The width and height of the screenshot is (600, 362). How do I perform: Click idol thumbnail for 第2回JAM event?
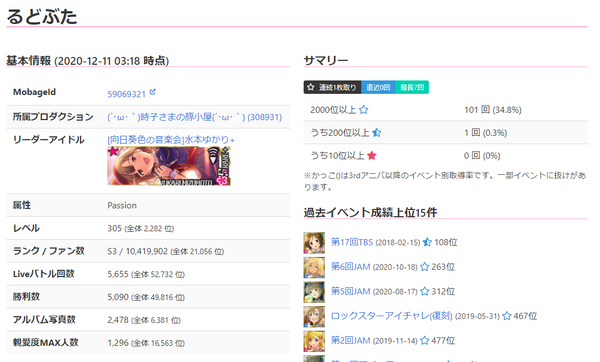click(314, 341)
